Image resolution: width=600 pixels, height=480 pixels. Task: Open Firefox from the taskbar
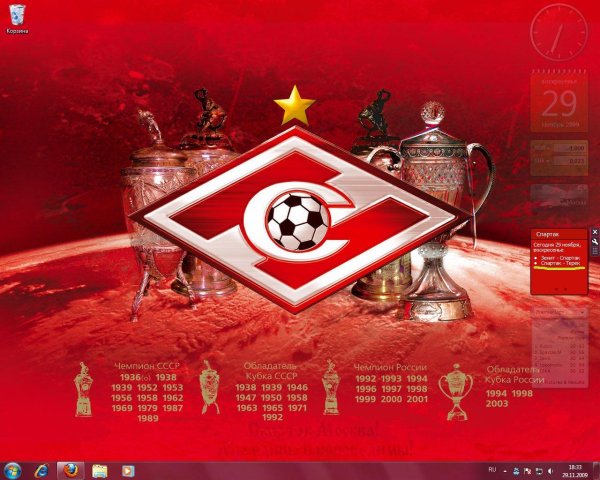[x=71, y=469]
